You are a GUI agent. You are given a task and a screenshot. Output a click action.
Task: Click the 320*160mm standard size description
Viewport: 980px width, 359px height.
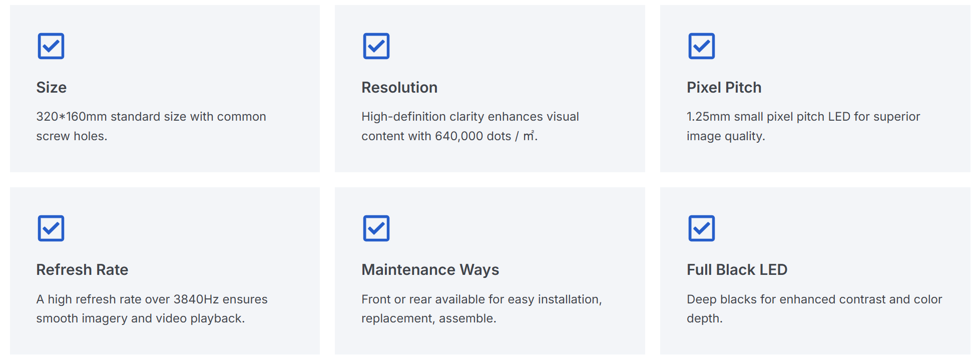151,117
